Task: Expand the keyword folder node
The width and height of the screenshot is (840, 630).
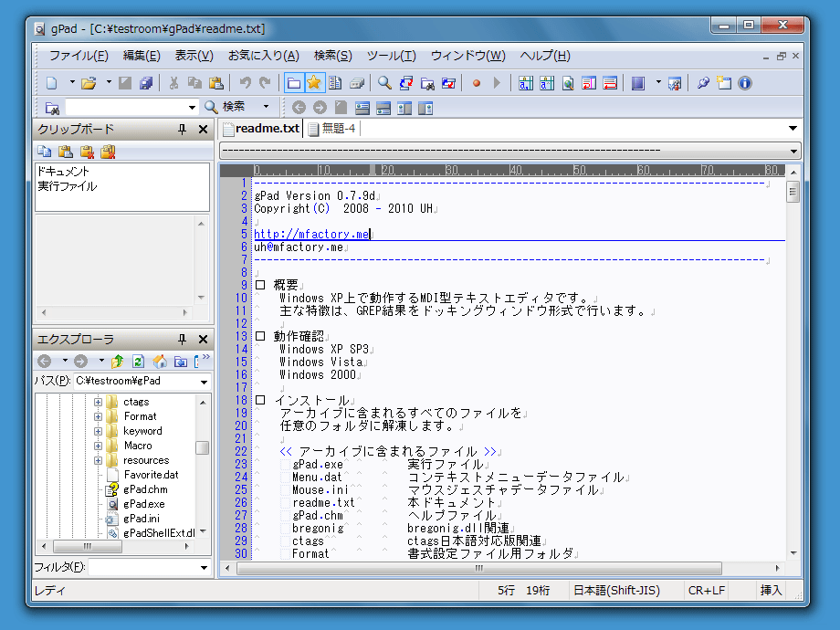Action: coord(98,431)
